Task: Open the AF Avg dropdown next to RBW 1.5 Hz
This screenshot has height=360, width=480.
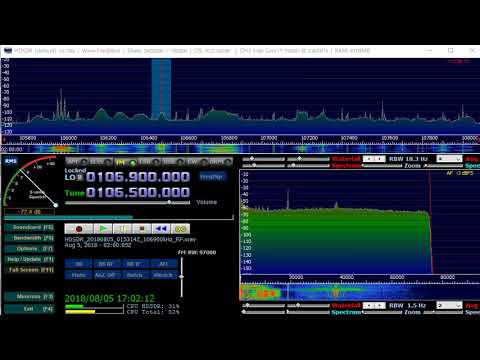Action: point(449,305)
